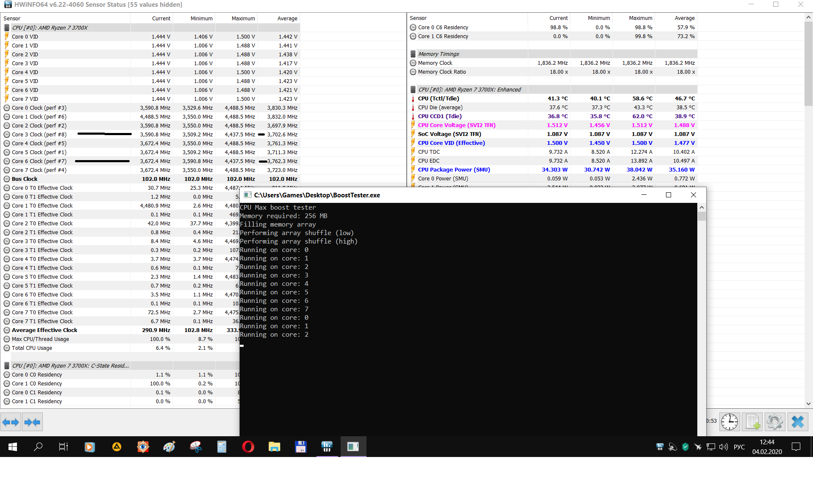Screen dimensions: 813x504
Task: Select the 'Max CPU/Thread Usage' row
Action: pos(120,339)
